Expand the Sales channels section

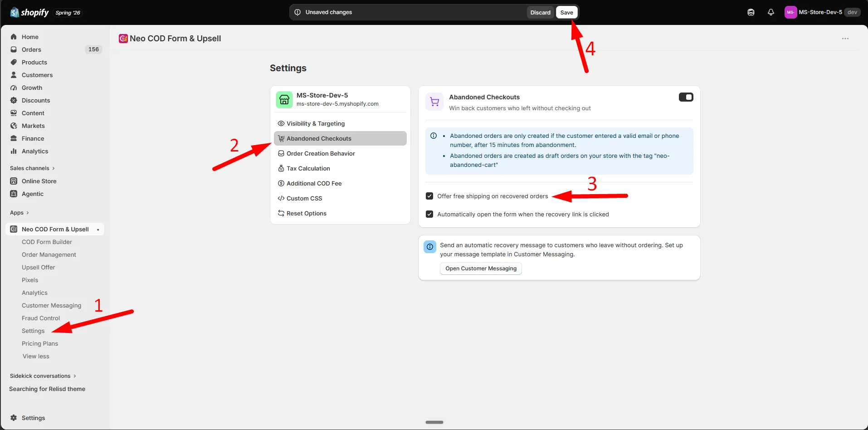(32, 168)
